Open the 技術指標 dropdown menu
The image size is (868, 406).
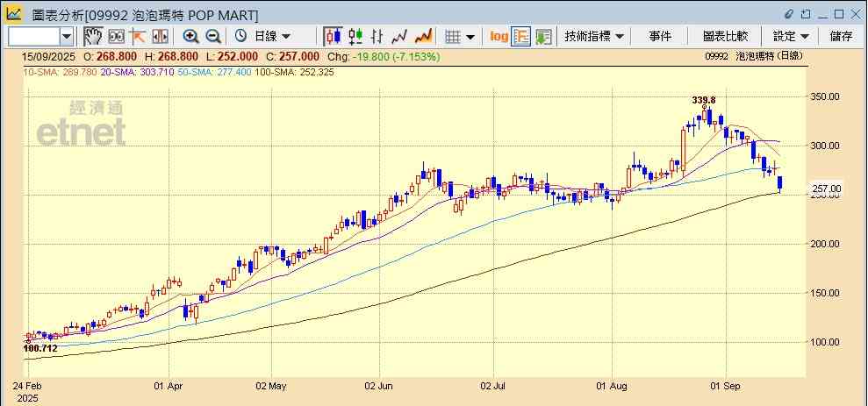(x=594, y=37)
